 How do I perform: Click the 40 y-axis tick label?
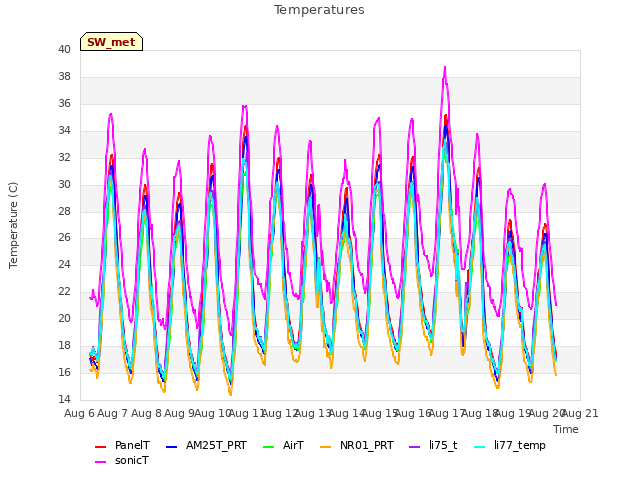pyautogui.click(x=64, y=49)
